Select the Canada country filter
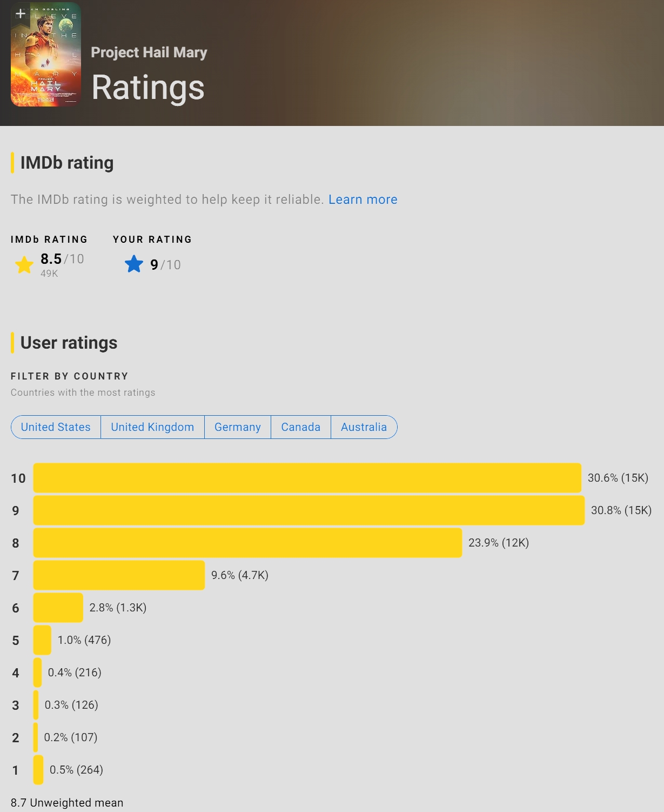Image resolution: width=664 pixels, height=812 pixels. 300,427
